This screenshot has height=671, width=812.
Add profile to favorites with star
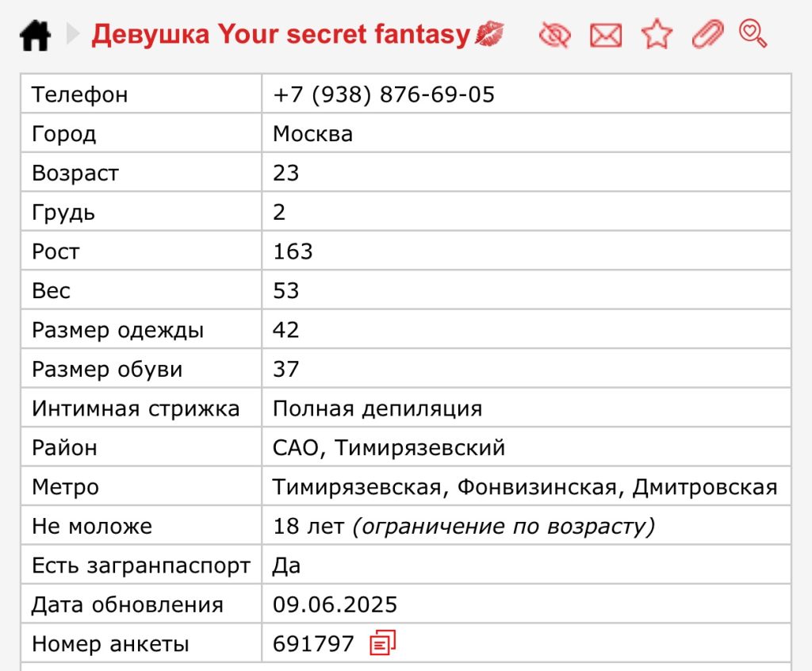(x=657, y=35)
